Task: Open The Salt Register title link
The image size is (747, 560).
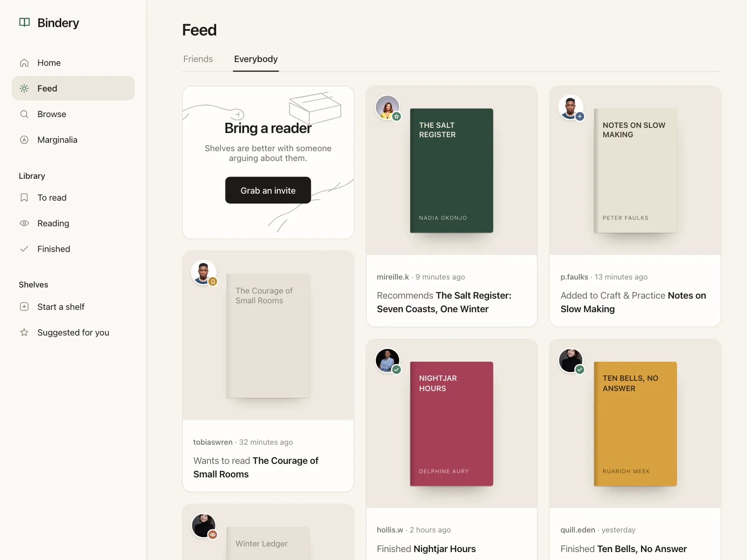Action: pyautogui.click(x=444, y=302)
